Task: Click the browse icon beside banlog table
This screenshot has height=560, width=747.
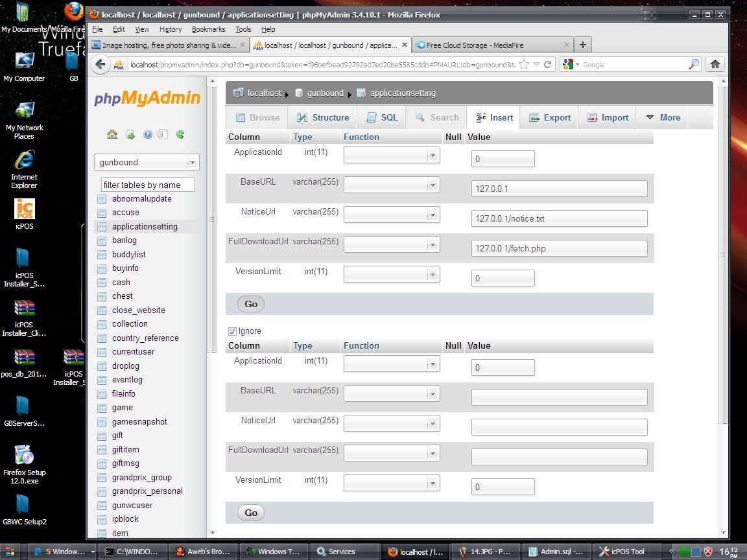Action: (x=102, y=240)
